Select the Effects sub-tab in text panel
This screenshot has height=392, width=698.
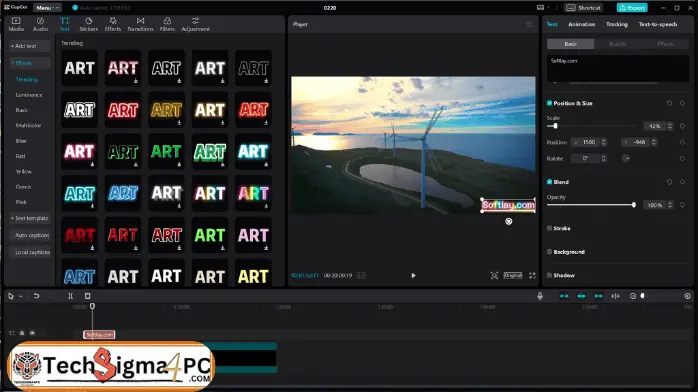[665, 44]
